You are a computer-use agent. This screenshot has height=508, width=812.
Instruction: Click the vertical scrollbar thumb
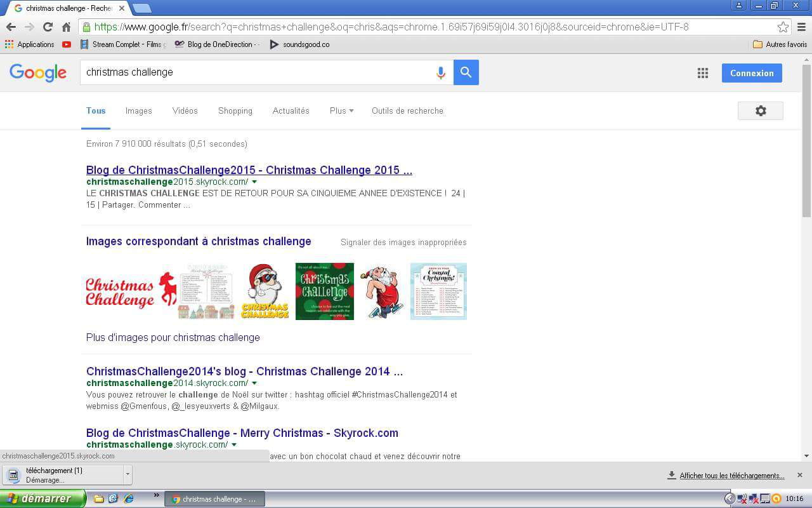806,141
